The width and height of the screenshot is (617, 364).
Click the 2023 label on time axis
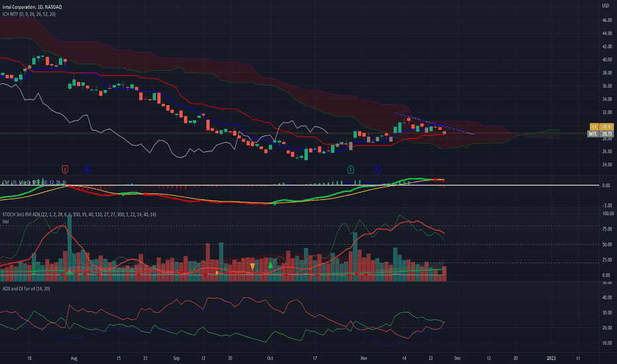(x=551, y=359)
